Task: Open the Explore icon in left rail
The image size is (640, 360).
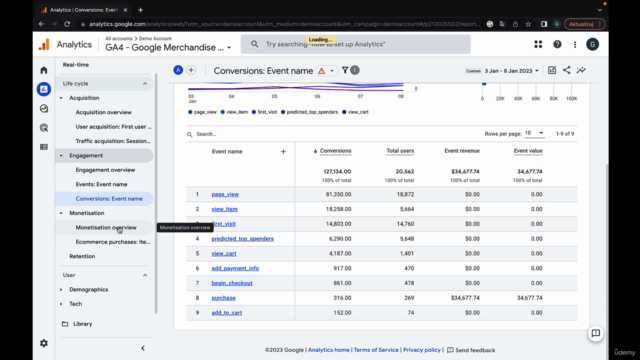Action: pyautogui.click(x=44, y=109)
